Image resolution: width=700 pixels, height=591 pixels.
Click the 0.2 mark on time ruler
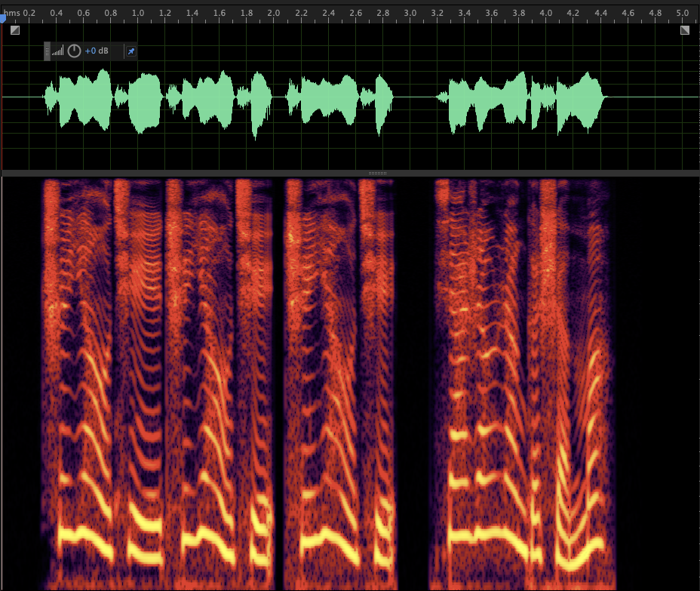coord(29,13)
